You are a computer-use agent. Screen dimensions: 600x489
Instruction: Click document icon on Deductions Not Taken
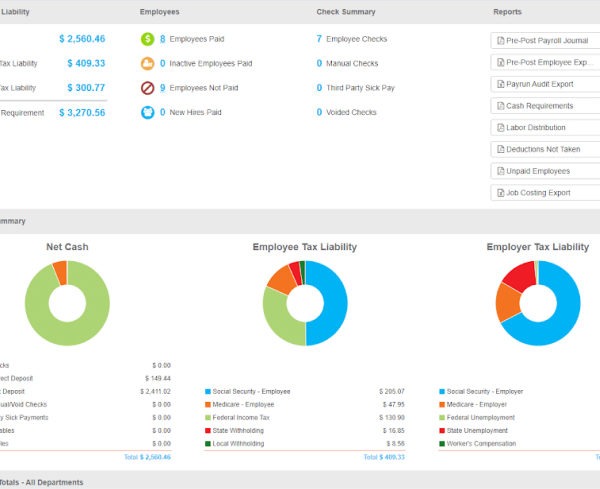tap(500, 149)
